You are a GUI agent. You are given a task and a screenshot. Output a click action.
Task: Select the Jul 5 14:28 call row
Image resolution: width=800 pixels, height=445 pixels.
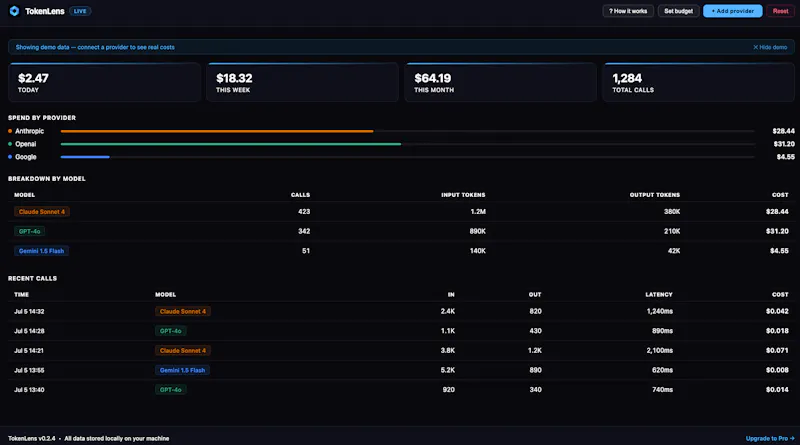point(401,331)
